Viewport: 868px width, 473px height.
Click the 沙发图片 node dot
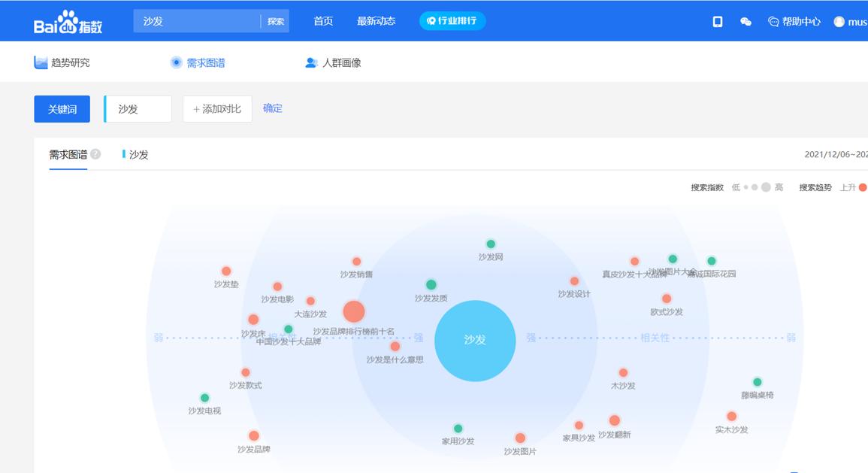point(520,438)
